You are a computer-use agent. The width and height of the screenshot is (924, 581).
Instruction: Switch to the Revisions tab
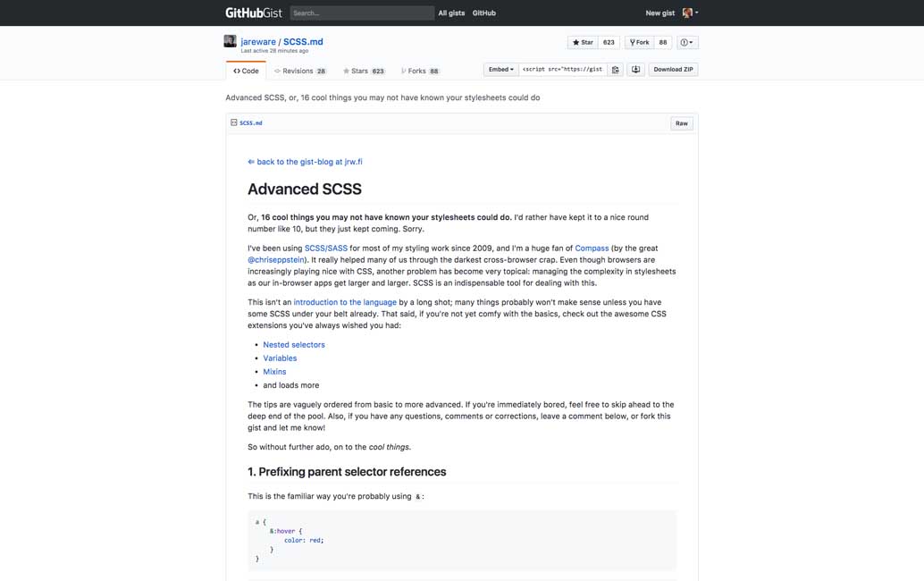coord(299,71)
